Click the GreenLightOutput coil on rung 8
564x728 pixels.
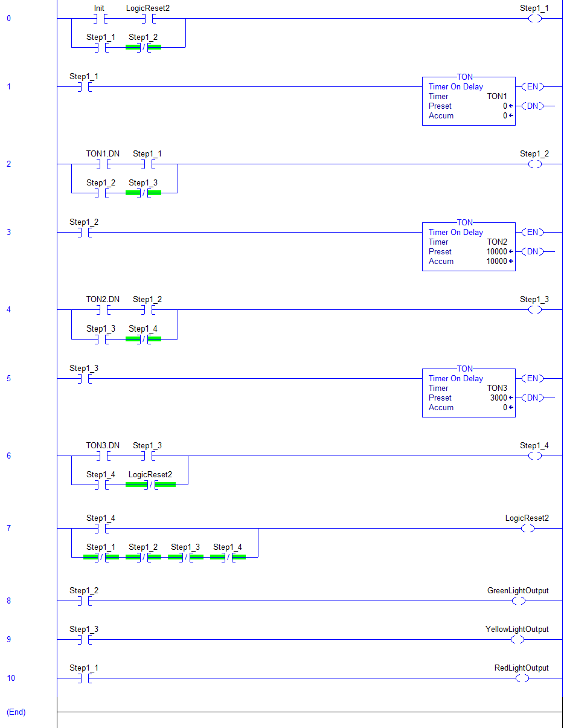coord(518,601)
